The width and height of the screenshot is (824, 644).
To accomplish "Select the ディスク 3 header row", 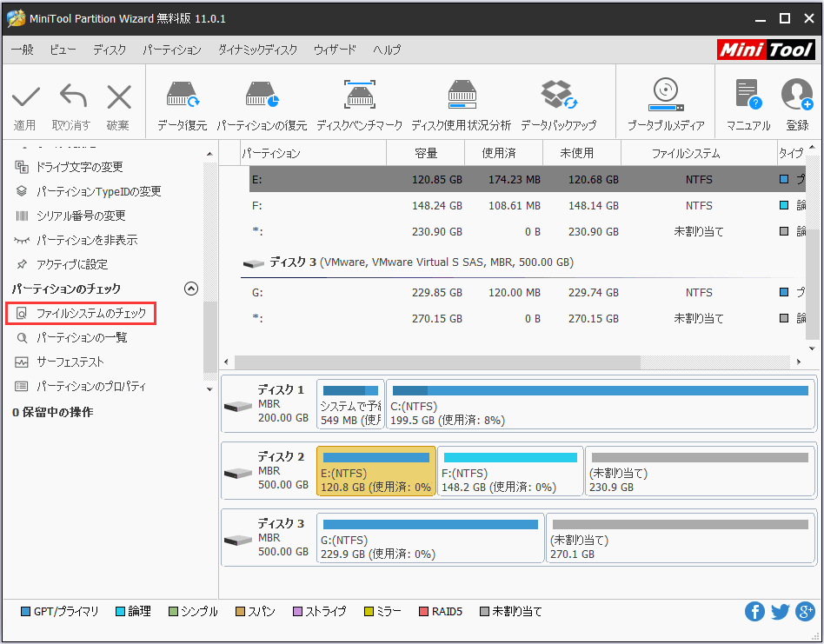I will tap(523, 262).
